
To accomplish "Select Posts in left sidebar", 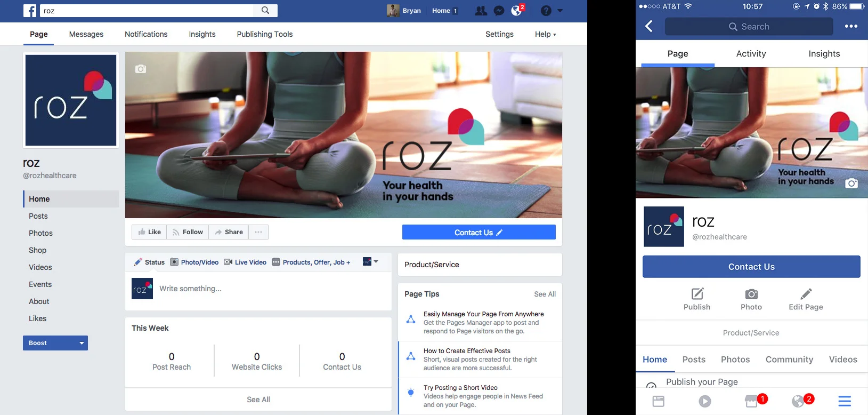I will click(38, 216).
